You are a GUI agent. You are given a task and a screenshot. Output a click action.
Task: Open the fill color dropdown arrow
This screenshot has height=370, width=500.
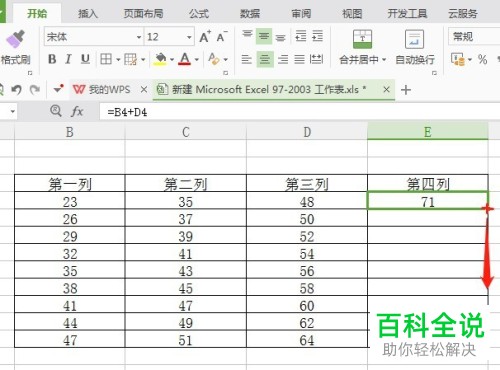pos(172,60)
